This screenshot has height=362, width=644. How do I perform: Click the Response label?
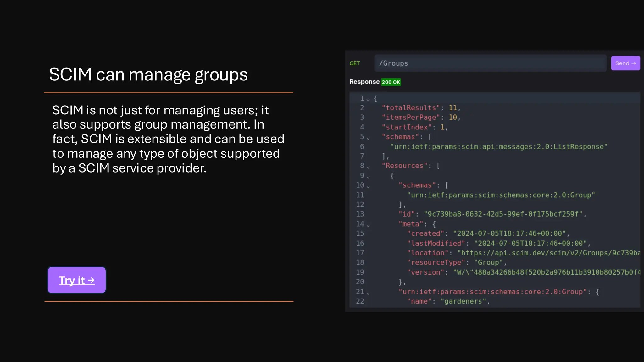click(364, 82)
